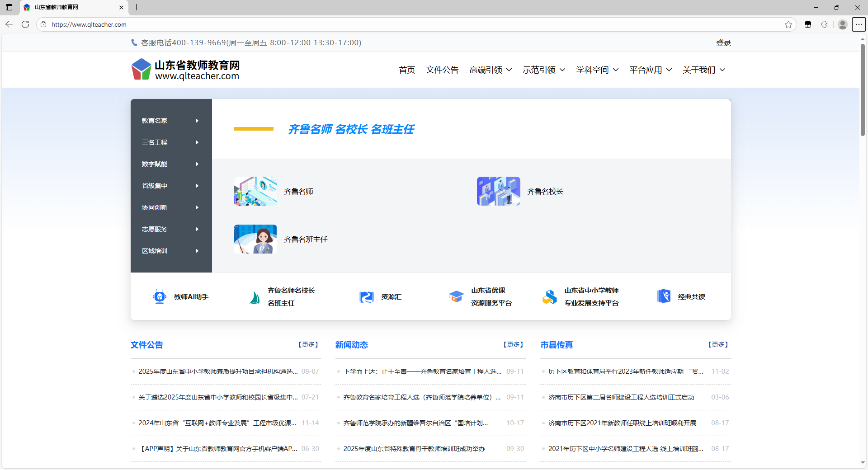The image size is (868, 470).
Task: Select 文件公告 in the navigation bar
Action: point(442,70)
